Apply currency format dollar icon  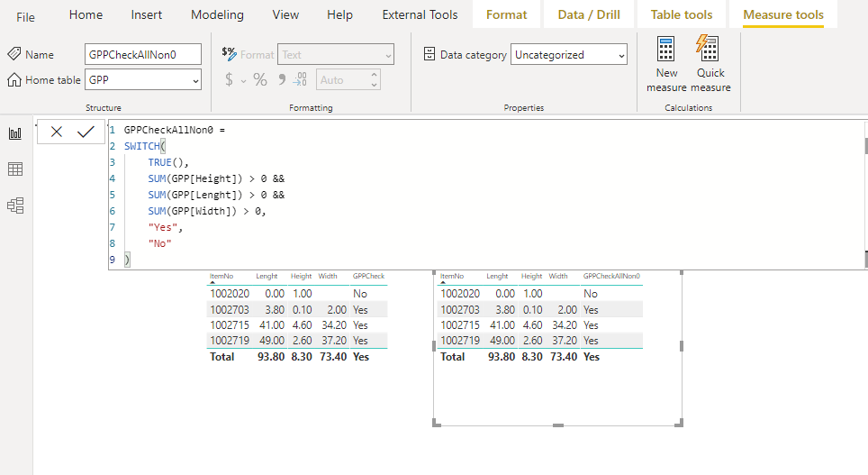click(x=229, y=80)
